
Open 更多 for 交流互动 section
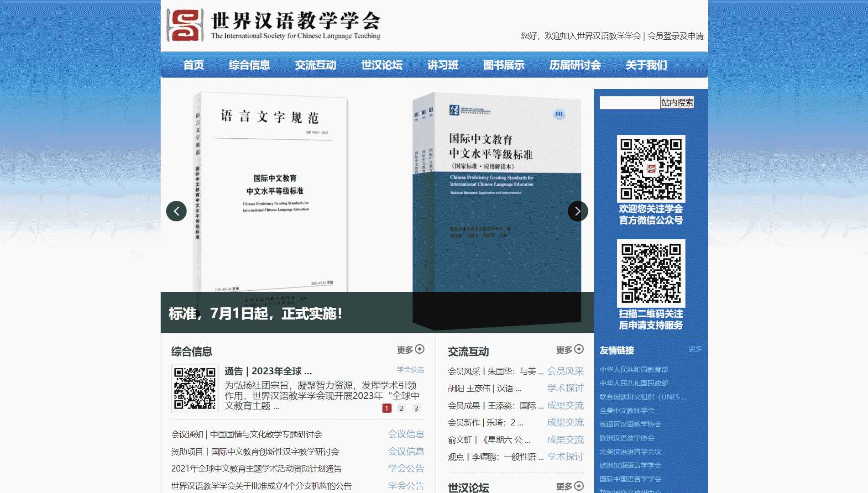tap(570, 350)
